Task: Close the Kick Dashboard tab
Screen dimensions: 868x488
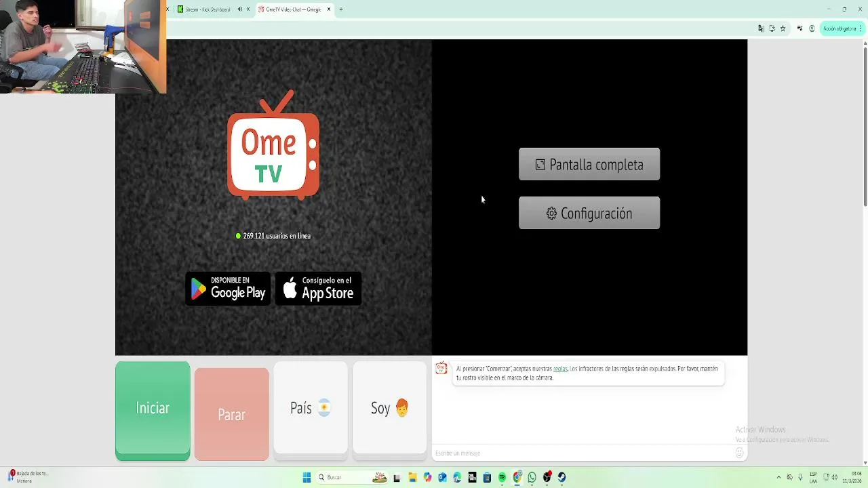Action: tap(248, 9)
